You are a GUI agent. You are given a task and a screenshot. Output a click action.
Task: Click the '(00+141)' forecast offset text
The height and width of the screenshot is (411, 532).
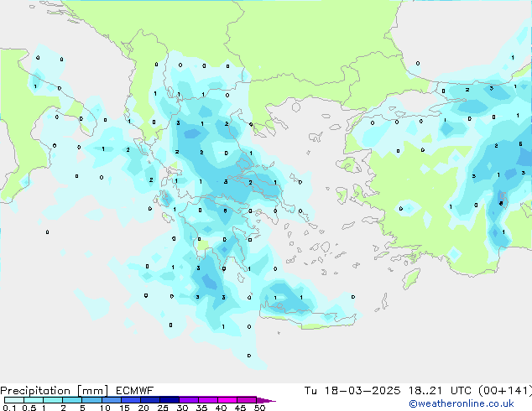(x=505, y=391)
